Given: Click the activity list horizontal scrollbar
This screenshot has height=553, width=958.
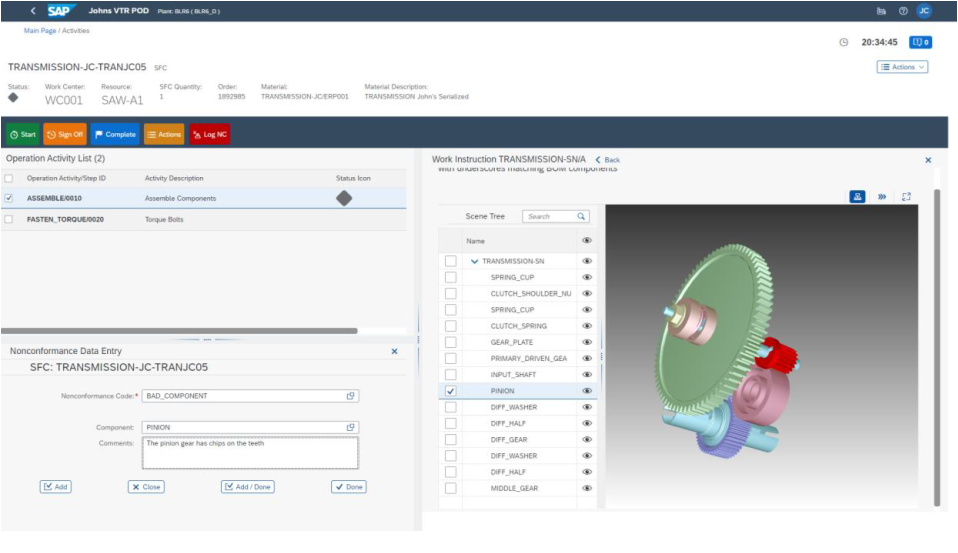Looking at the screenshot, I should coord(179,331).
